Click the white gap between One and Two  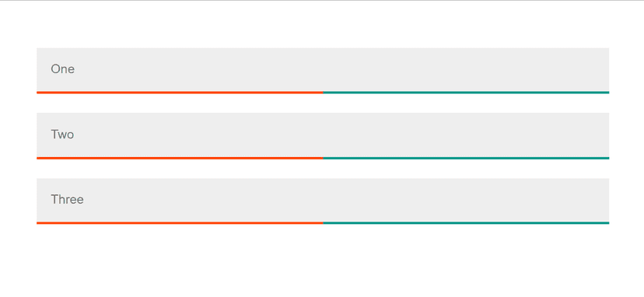323,103
